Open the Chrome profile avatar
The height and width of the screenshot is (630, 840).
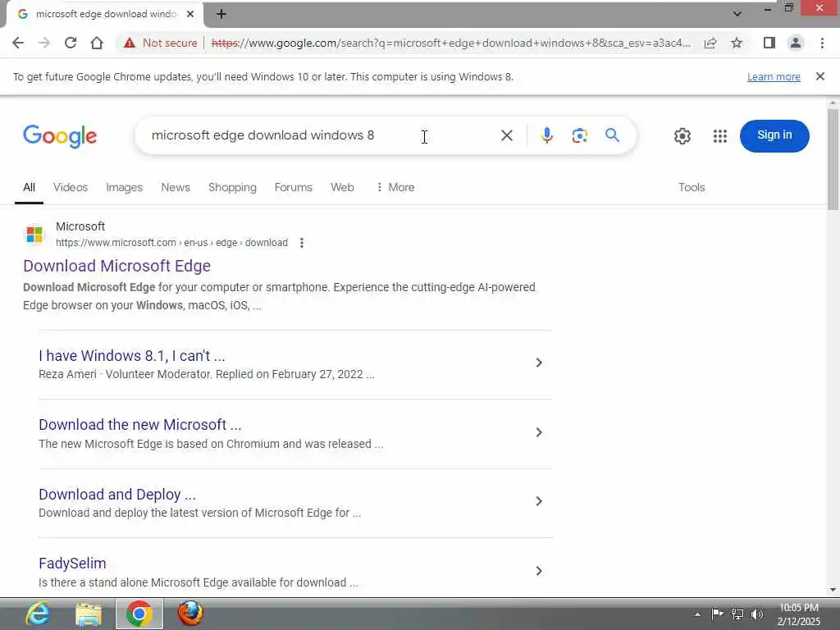796,43
